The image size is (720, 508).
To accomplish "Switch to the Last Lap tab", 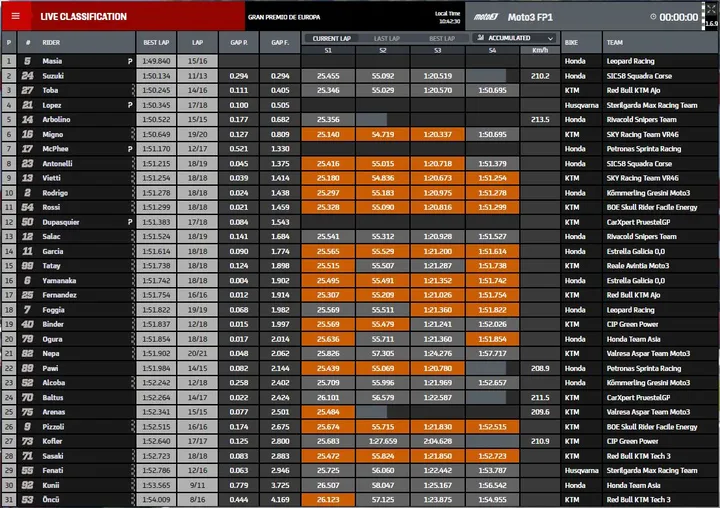I will point(387,39).
